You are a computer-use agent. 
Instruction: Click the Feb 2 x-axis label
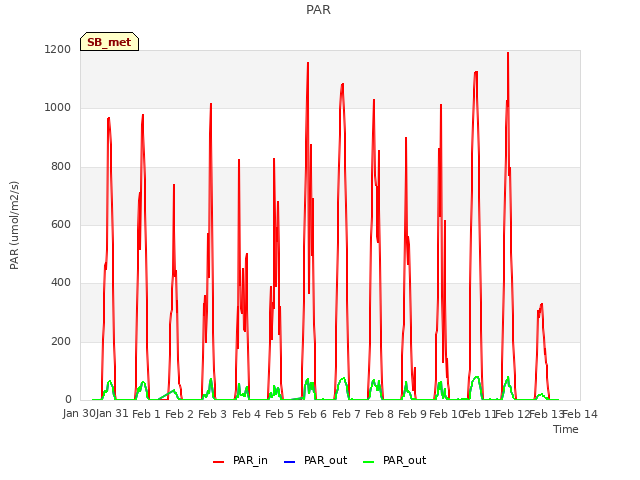(179, 414)
